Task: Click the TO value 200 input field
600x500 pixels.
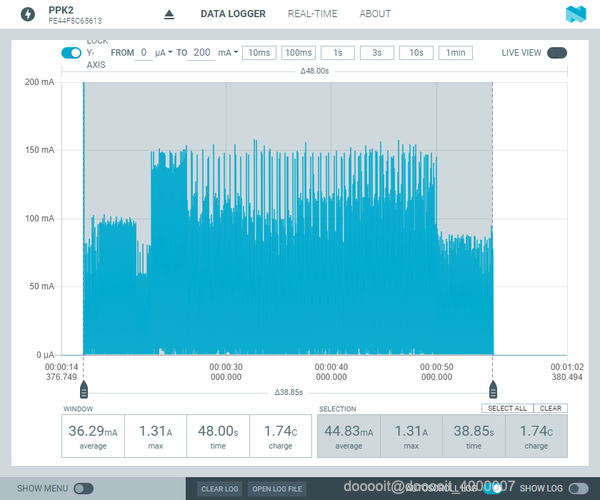Action: point(202,53)
